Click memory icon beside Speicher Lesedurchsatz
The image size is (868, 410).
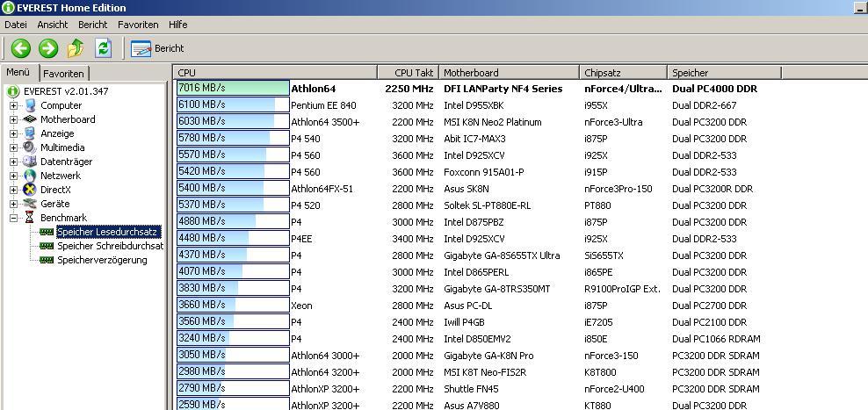tap(47, 232)
